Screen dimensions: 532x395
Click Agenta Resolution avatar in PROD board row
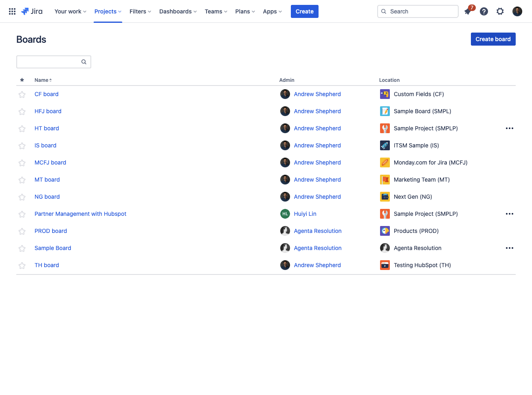pyautogui.click(x=285, y=231)
